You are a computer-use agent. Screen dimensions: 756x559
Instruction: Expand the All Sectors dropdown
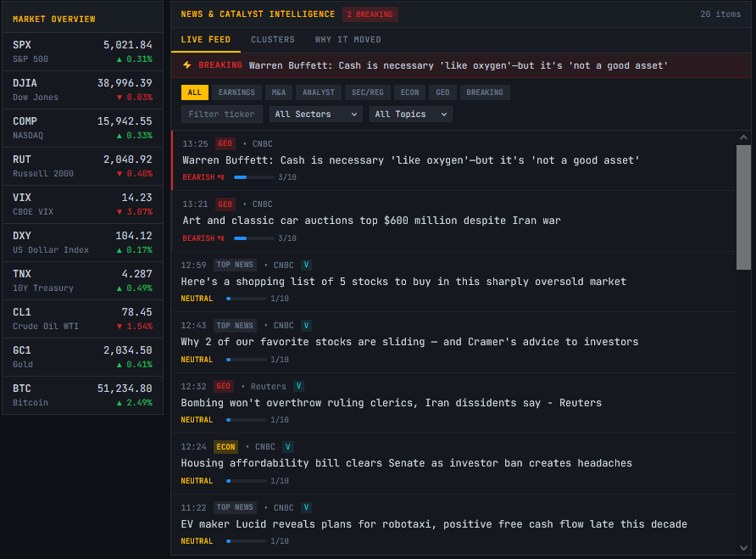pyautogui.click(x=315, y=114)
